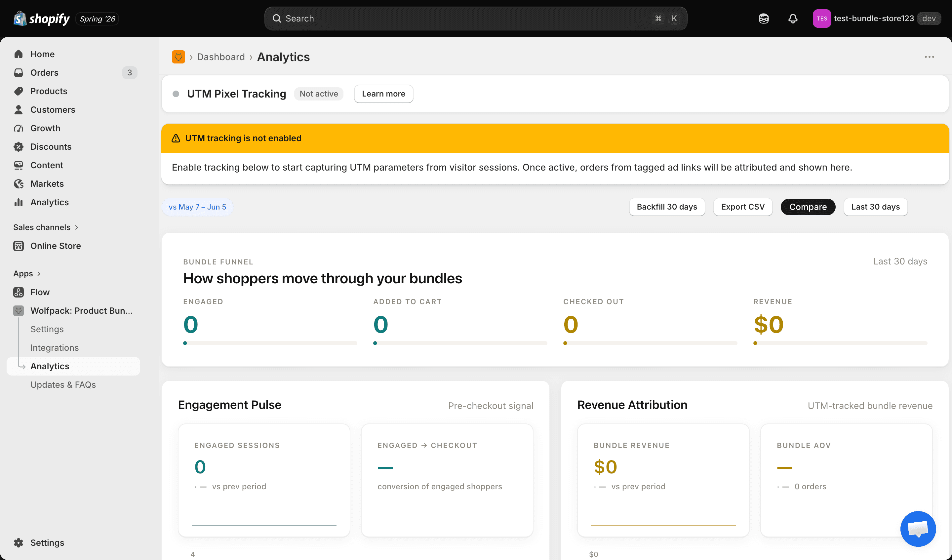Click 'Pre-checkout signal' caption
952x560 pixels.
click(491, 405)
